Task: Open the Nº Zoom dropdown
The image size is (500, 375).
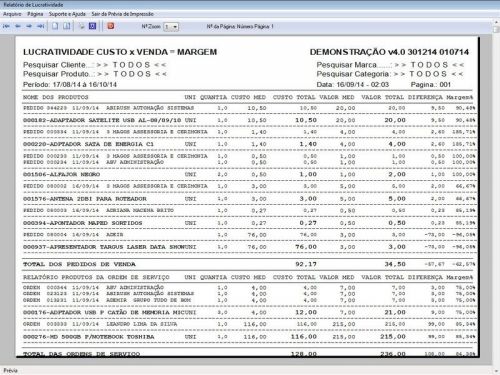Action: pyautogui.click(x=171, y=27)
